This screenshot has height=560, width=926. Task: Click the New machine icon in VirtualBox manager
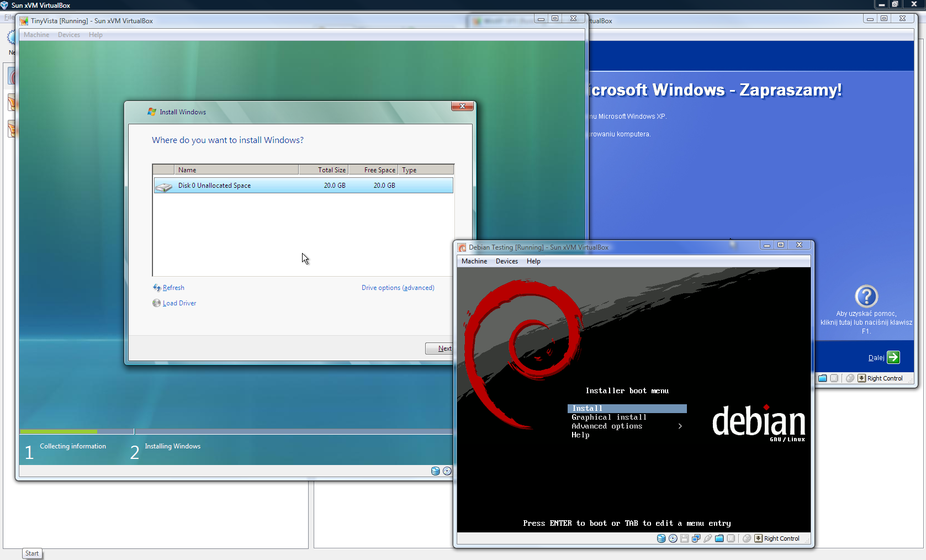11,38
